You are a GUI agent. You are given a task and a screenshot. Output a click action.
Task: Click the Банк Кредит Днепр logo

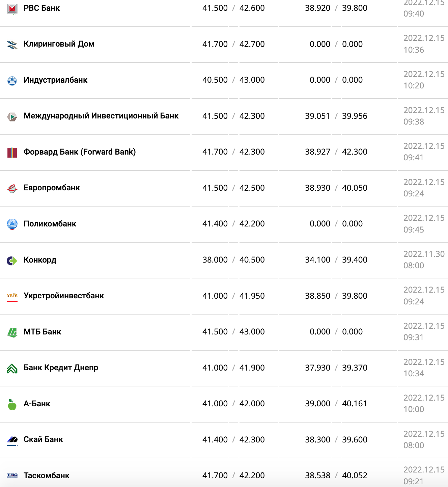tap(12, 368)
